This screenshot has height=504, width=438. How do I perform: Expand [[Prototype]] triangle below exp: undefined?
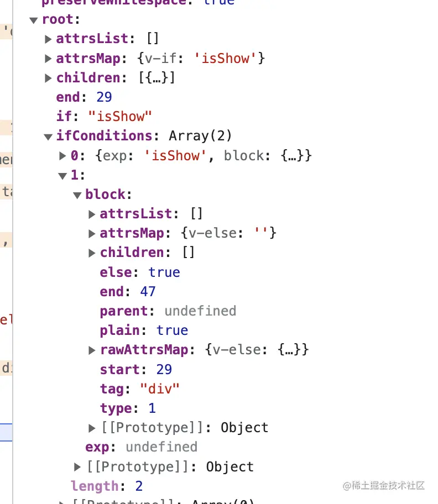pyautogui.click(x=77, y=467)
